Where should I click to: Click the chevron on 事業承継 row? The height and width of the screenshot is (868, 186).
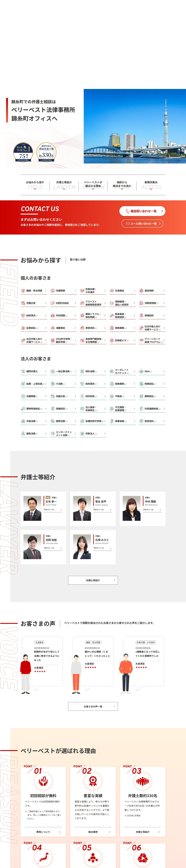pos(134,421)
